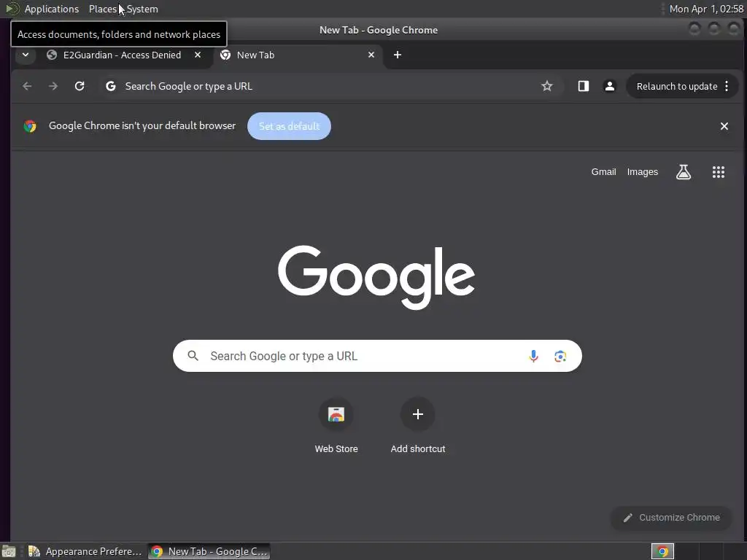Viewport: 747px width, 560px height.
Task: Click the Google logo
Action: [x=376, y=276]
